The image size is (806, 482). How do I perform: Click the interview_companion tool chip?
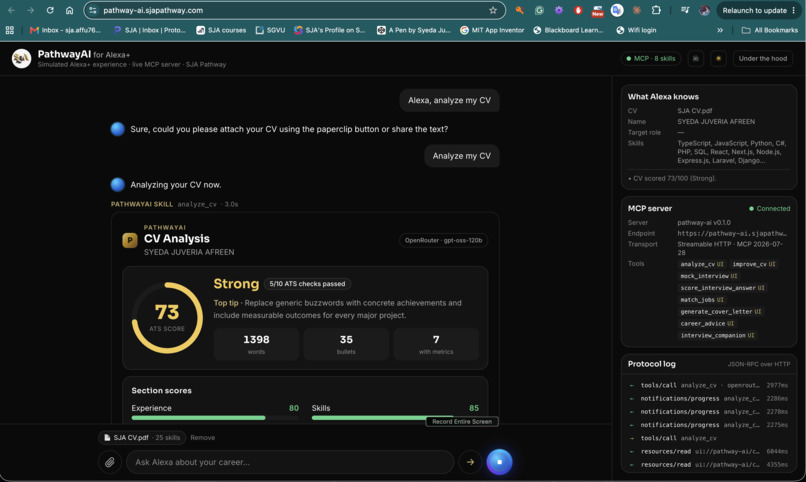[717, 335]
